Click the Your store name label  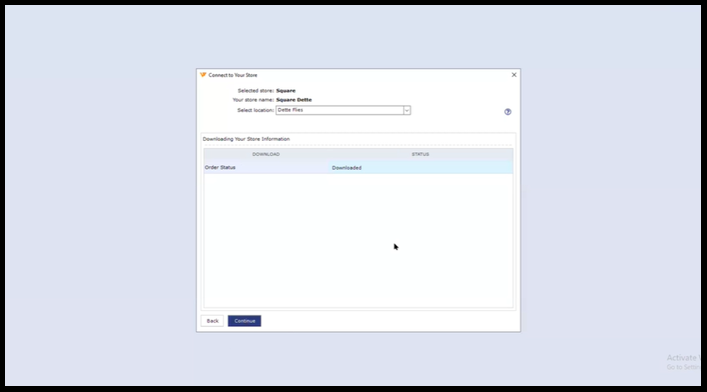coord(253,100)
